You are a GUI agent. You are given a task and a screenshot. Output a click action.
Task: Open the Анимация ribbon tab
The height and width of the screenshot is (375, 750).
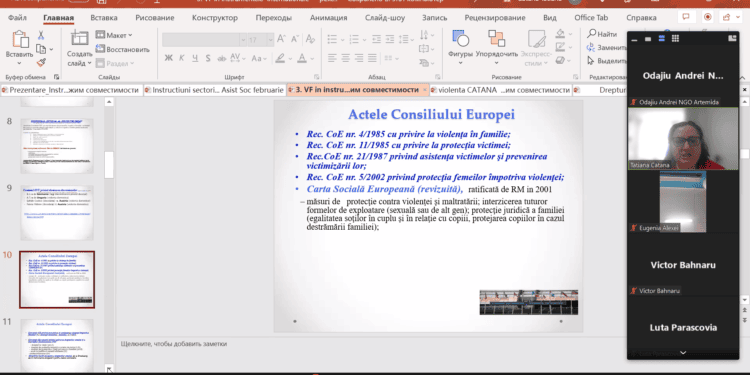pos(329,18)
